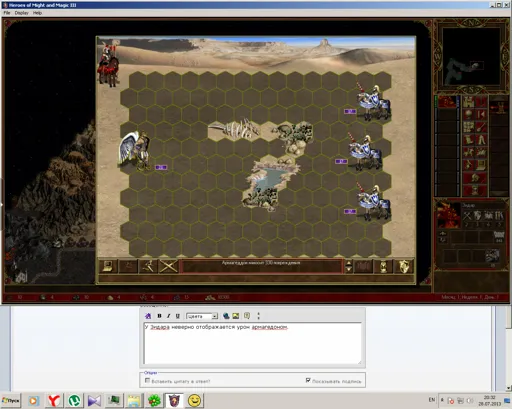The width and height of the screenshot is (512, 409).
Task: Apply italic formatting in forum editor
Action: click(x=168, y=316)
